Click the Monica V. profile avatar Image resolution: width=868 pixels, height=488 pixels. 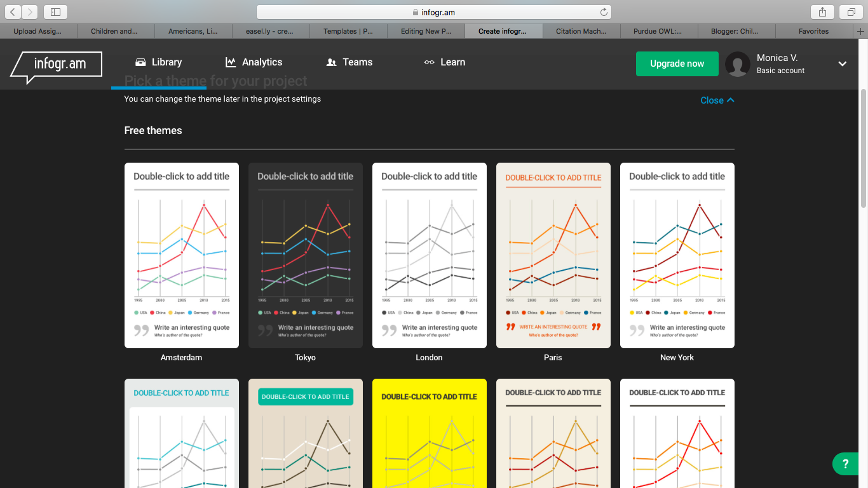[738, 64]
